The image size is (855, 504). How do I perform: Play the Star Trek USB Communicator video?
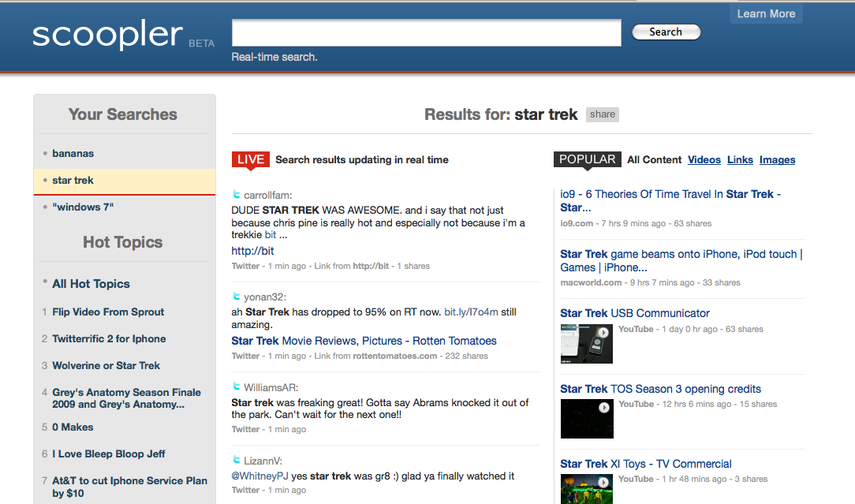point(587,344)
